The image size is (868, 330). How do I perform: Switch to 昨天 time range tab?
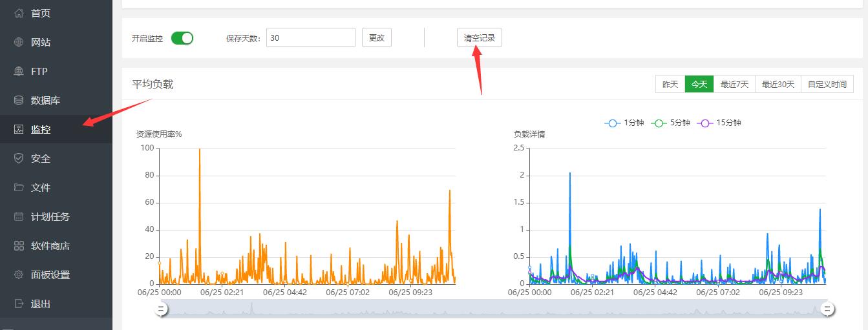pyautogui.click(x=670, y=85)
